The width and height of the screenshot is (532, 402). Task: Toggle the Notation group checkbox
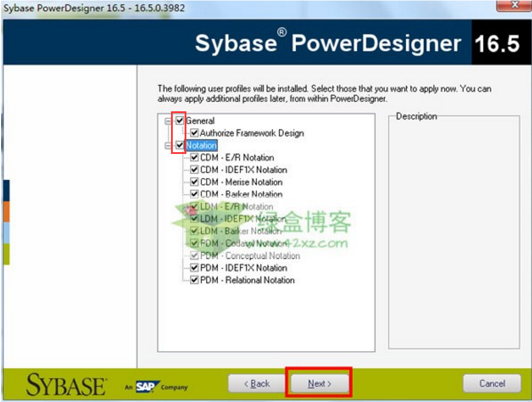[x=180, y=145]
